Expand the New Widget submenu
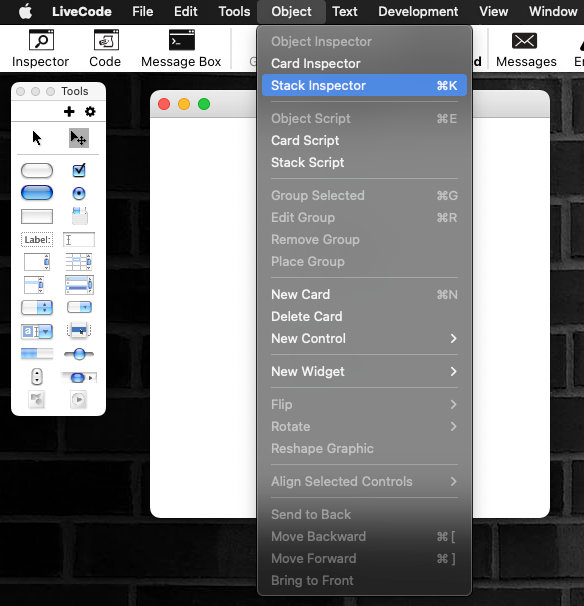 point(364,371)
